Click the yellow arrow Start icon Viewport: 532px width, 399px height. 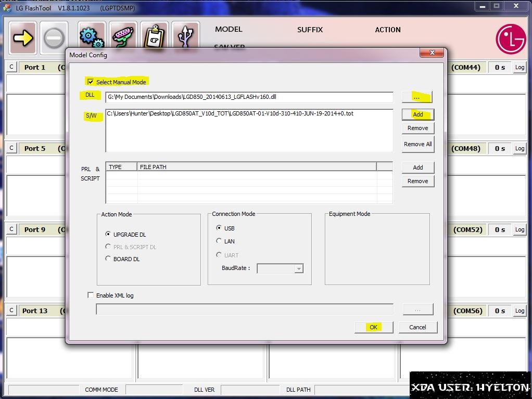[x=23, y=37]
